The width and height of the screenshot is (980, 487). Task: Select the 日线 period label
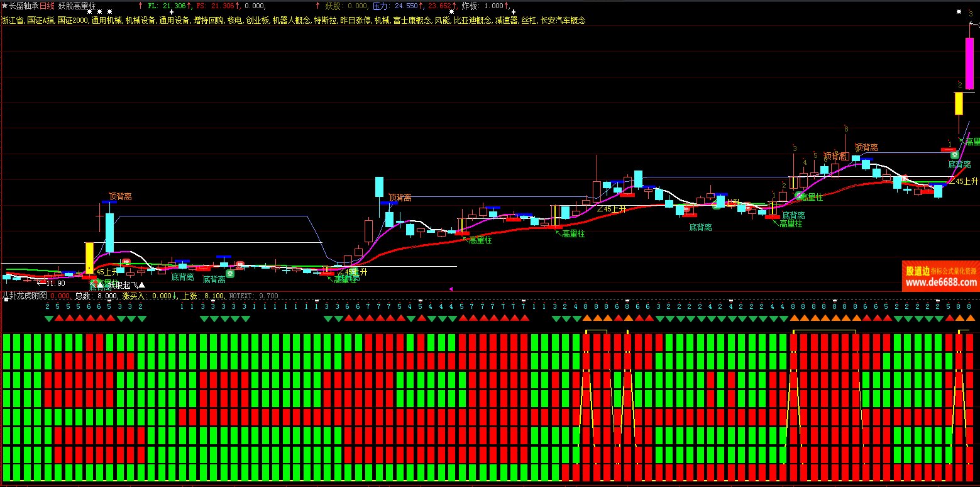[x=47, y=6]
